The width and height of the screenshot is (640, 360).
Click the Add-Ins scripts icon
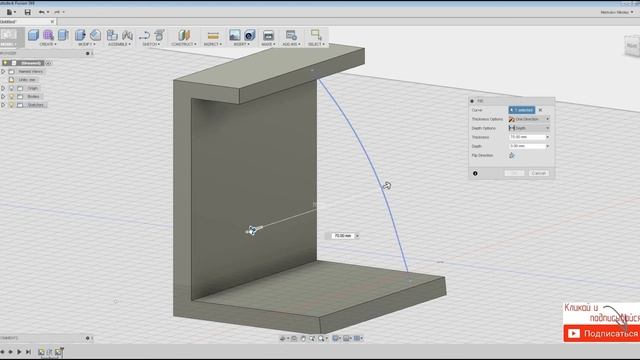(291, 35)
